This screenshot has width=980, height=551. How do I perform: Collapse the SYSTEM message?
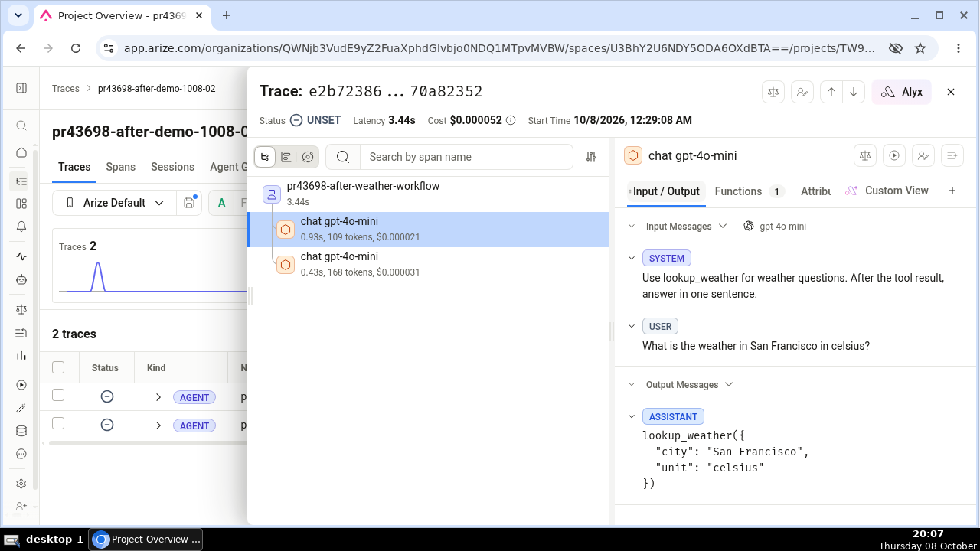[632, 258]
